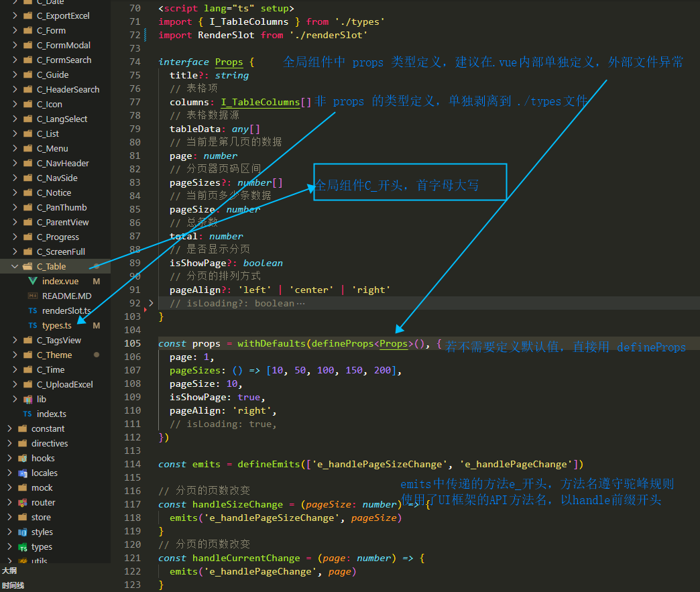Screen dimensions: 700x592
Task: Expand the C_ExportExcel folder chevron
Action: (x=15, y=15)
